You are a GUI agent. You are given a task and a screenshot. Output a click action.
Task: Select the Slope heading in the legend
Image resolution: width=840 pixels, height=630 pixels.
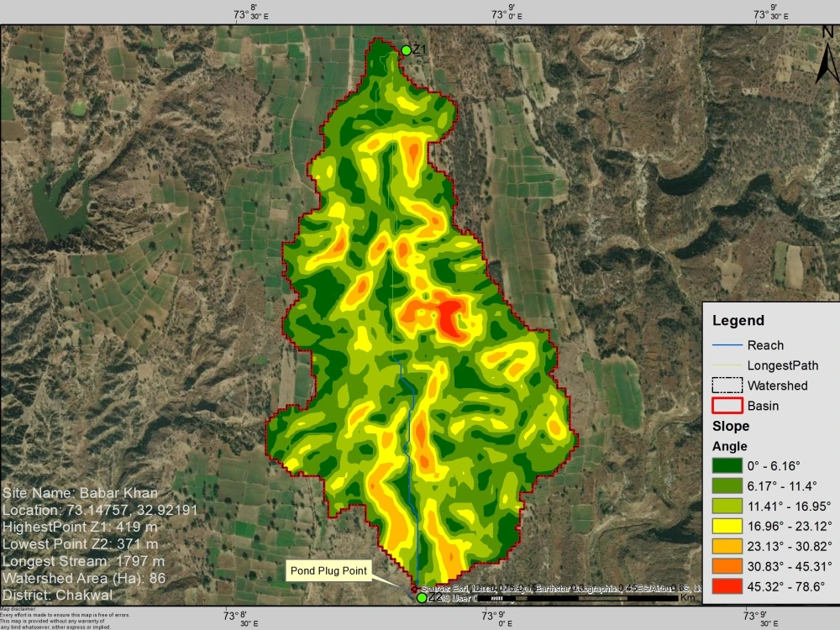729,425
